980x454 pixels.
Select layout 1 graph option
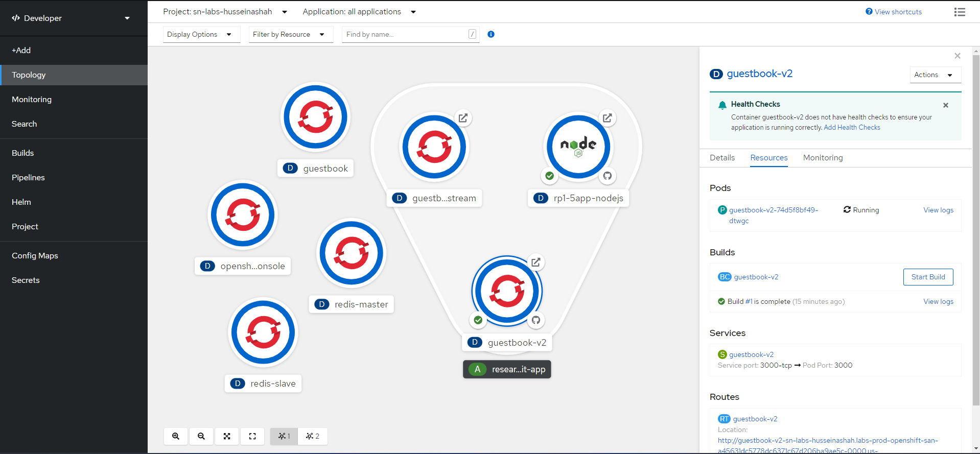click(284, 436)
